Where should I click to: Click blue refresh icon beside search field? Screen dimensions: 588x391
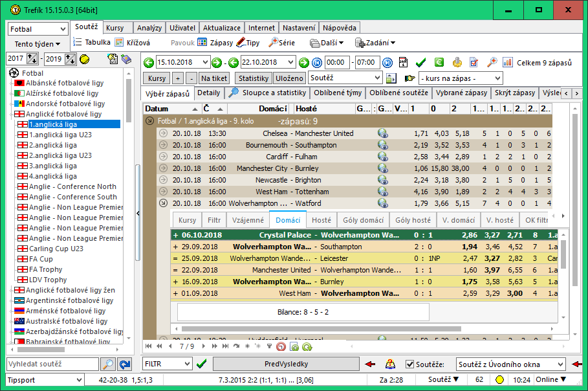tap(125, 364)
